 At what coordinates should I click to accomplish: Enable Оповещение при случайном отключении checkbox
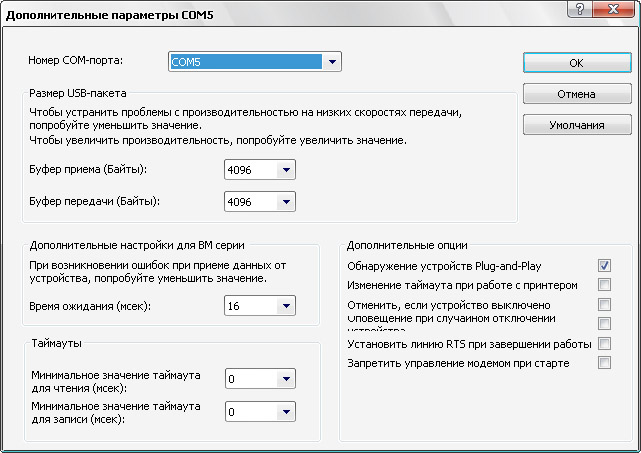pyautogui.click(x=604, y=323)
